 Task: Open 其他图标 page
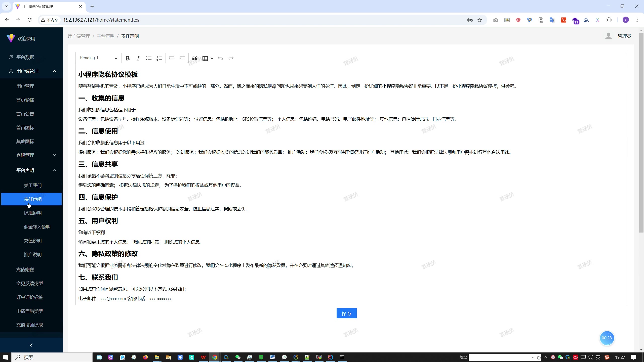click(x=31, y=142)
